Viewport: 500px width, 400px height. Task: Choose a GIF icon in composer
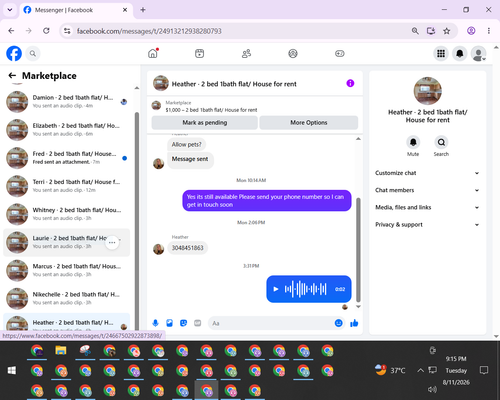click(197, 323)
